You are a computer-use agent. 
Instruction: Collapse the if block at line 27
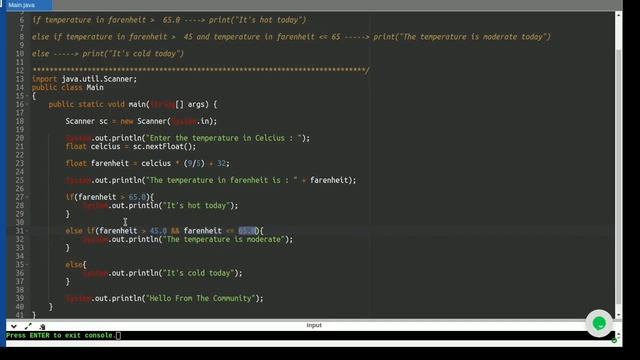pyautogui.click(x=27, y=197)
